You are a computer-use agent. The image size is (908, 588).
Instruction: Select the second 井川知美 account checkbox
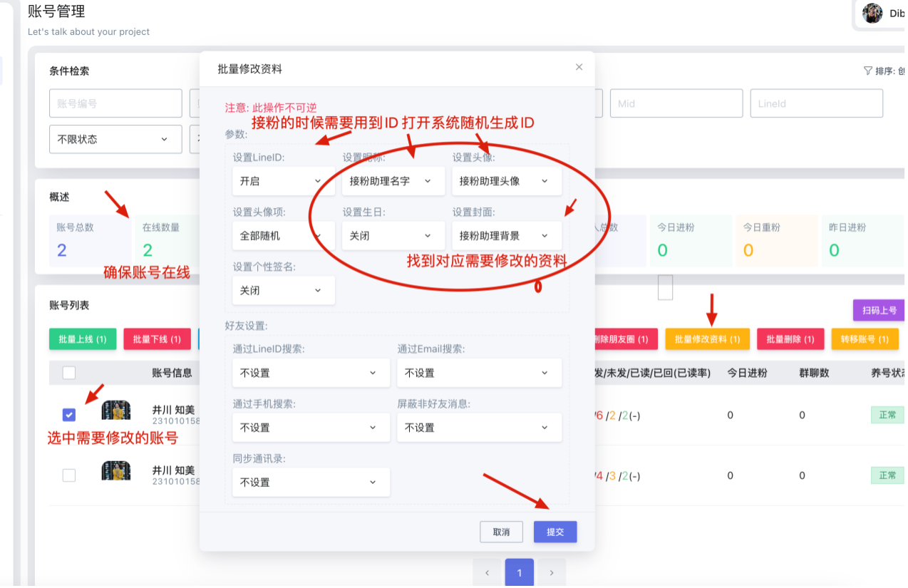click(68, 475)
